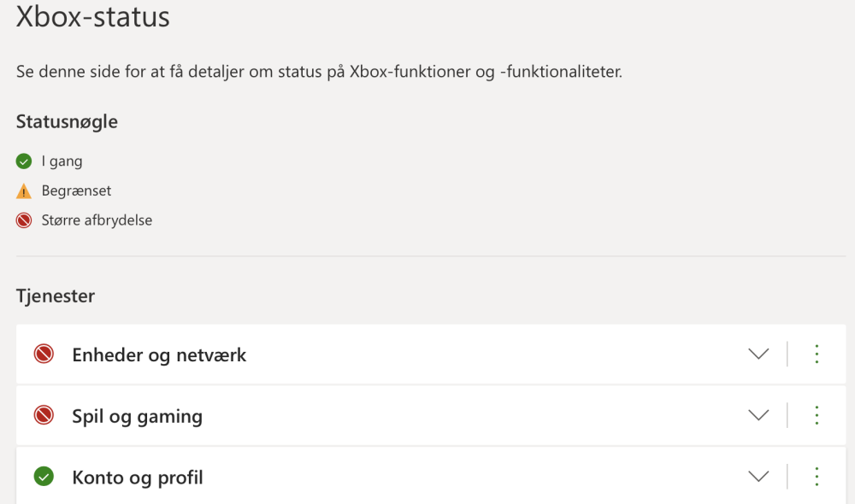Expand the Konto og profil chevron
855x504 pixels.
[758, 477]
